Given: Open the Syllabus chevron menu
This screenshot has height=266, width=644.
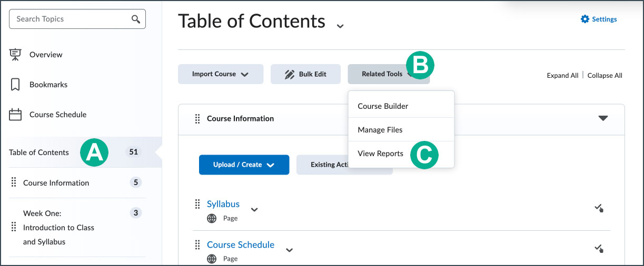Looking at the screenshot, I should [x=254, y=209].
